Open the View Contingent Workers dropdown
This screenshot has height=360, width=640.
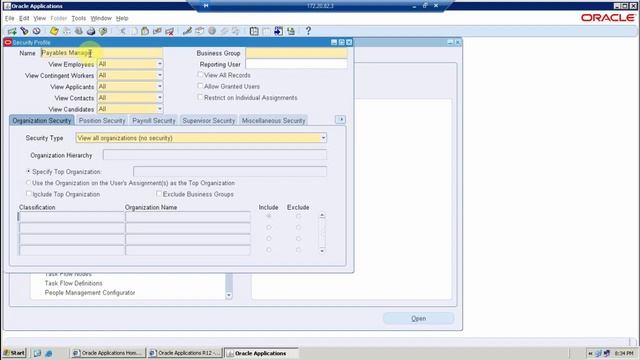(x=160, y=75)
